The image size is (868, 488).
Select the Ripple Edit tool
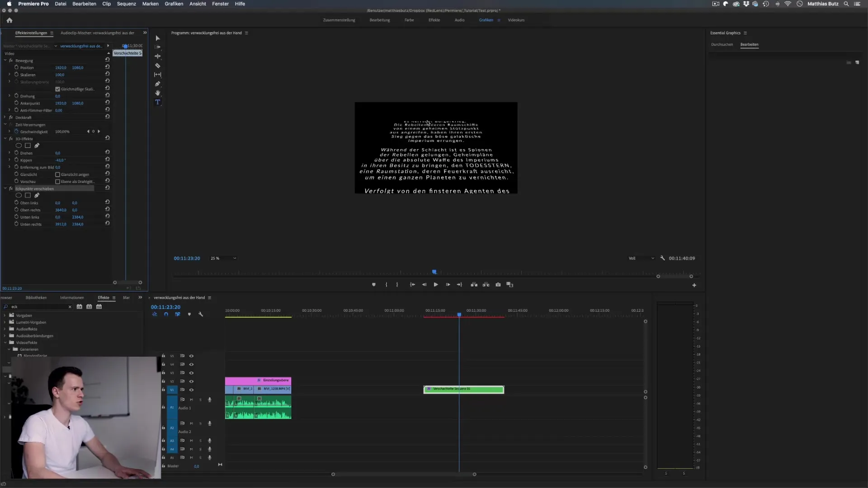[x=157, y=56]
